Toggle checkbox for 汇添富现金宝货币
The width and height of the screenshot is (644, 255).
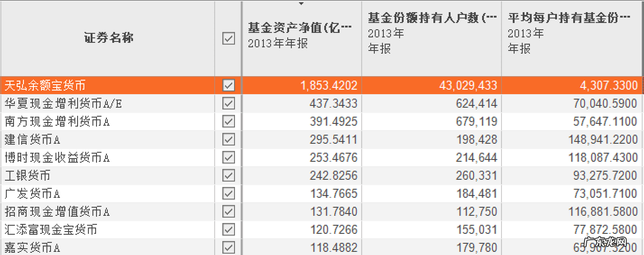click(x=229, y=230)
